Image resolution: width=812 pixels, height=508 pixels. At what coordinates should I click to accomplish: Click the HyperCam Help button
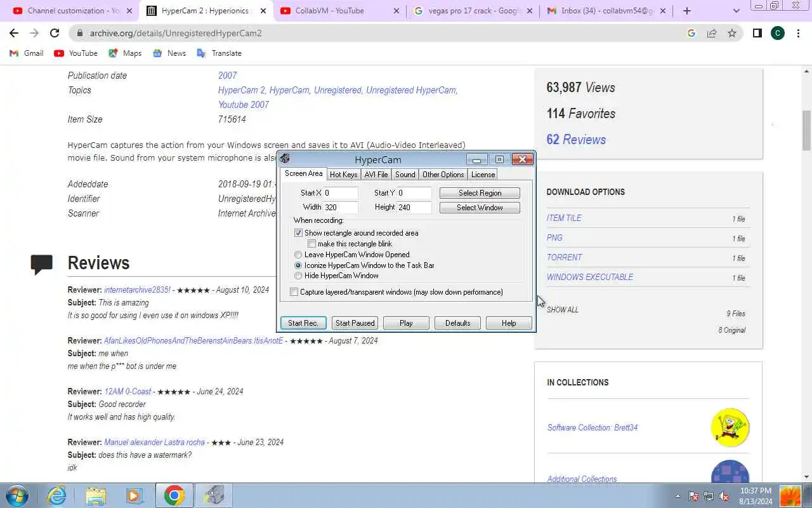509,323
